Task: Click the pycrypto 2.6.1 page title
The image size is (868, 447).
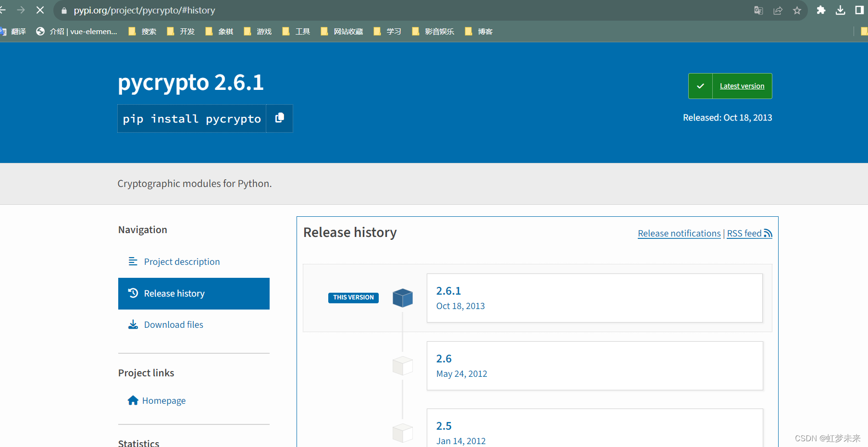Action: click(x=191, y=83)
